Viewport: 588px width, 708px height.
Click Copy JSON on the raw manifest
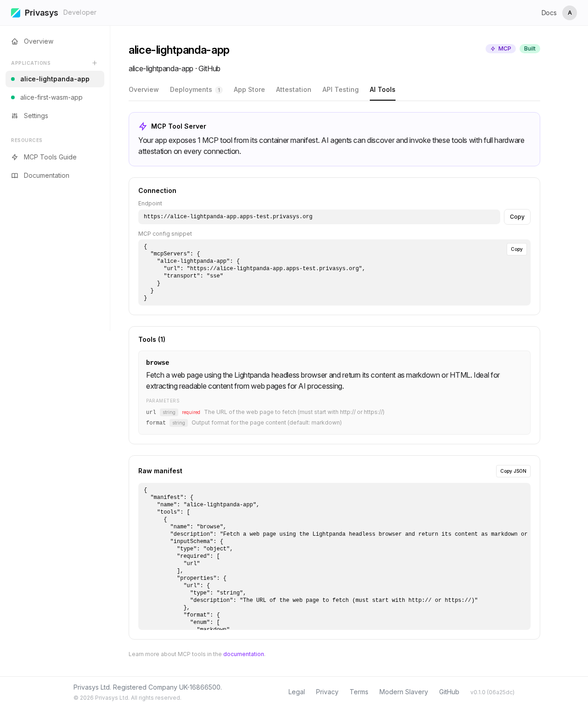pos(513,471)
